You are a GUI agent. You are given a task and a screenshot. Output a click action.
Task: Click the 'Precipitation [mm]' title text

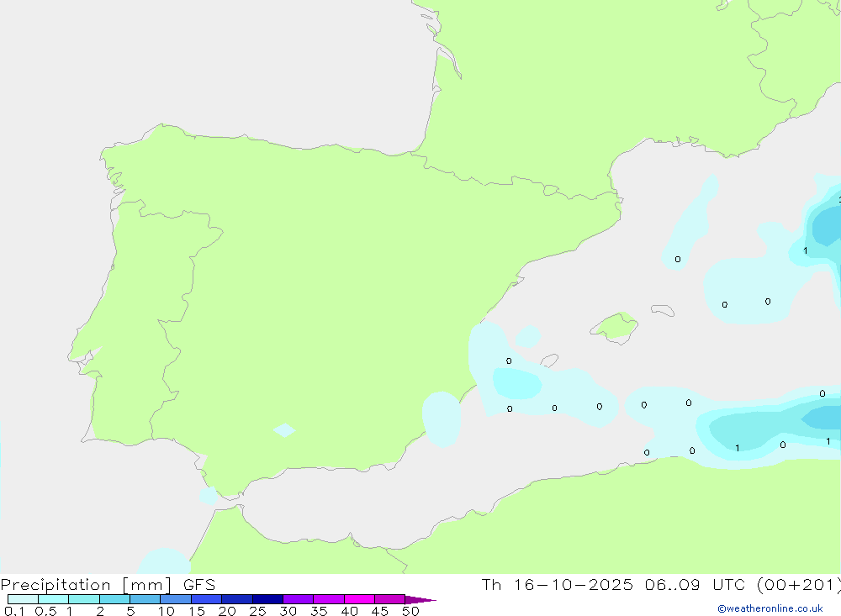86,585
